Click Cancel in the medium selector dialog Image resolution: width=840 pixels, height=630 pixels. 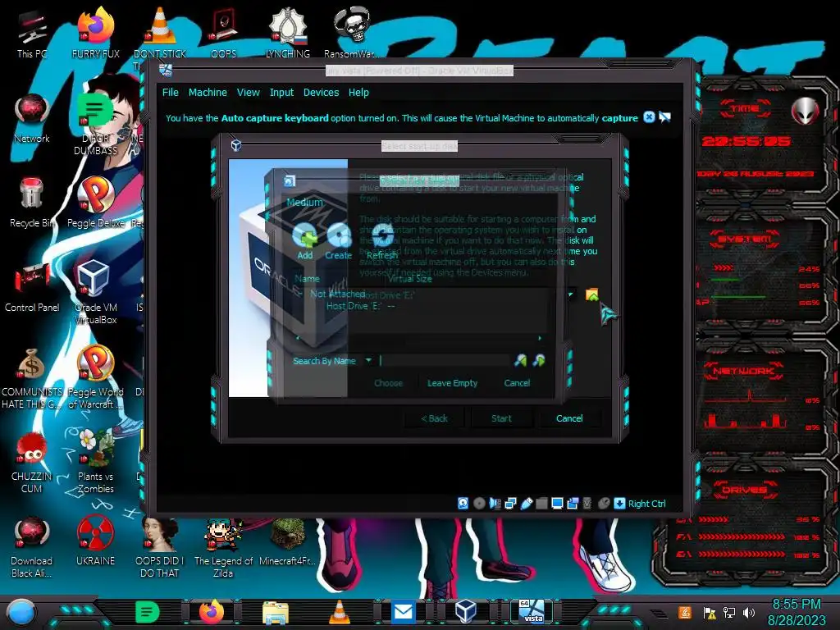click(x=517, y=383)
